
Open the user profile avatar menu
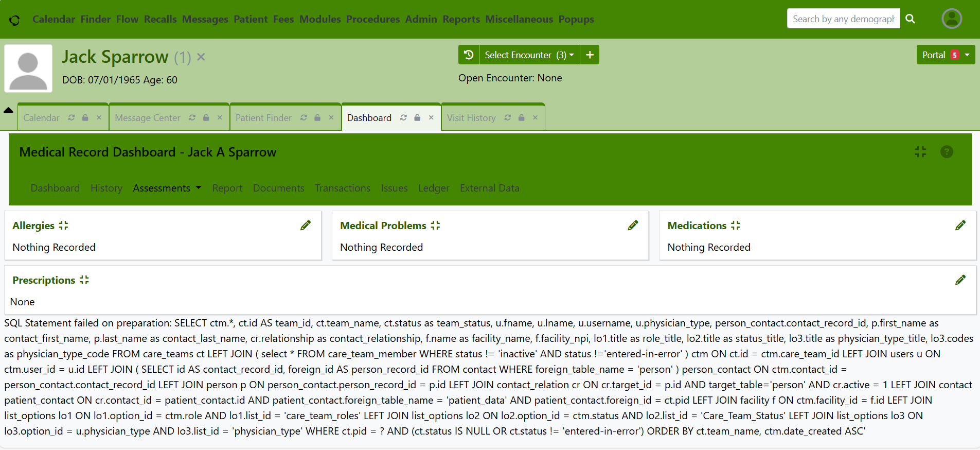(952, 19)
